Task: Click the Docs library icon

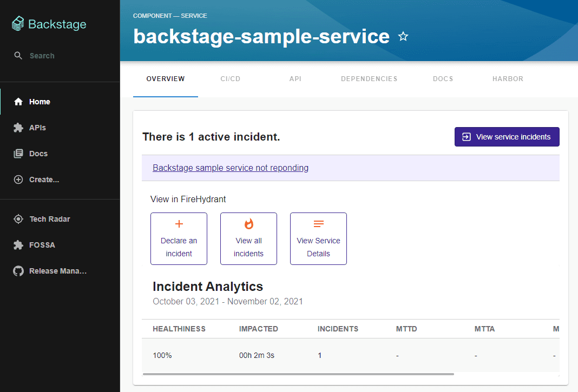Action: 18,154
